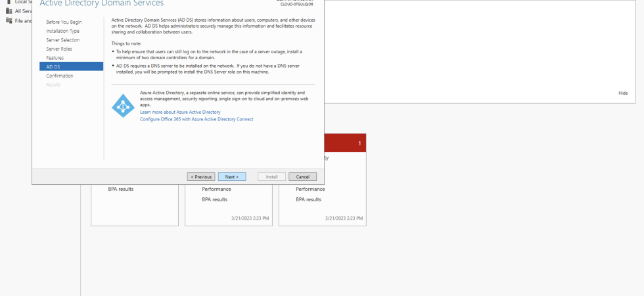
Task: Click the disabled Install button
Action: tap(272, 177)
